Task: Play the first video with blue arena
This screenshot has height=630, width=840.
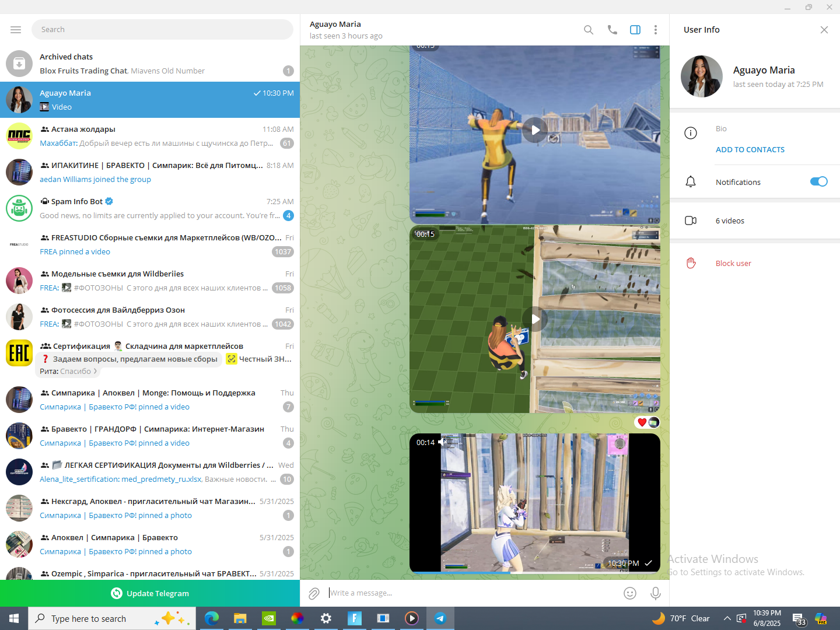Action: click(x=535, y=130)
